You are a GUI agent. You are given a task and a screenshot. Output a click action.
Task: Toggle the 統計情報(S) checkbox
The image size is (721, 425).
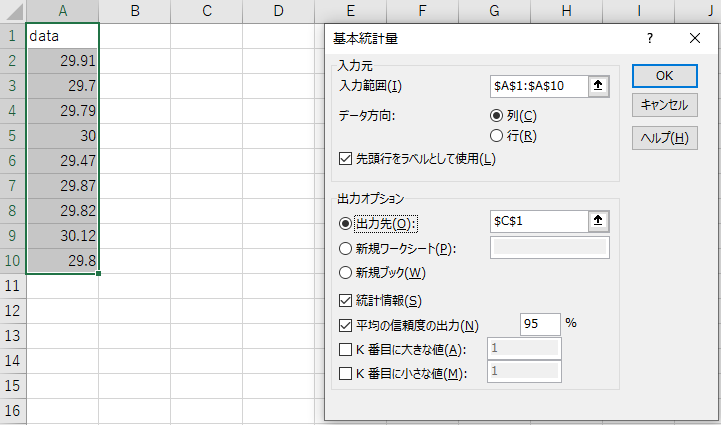[x=345, y=300]
